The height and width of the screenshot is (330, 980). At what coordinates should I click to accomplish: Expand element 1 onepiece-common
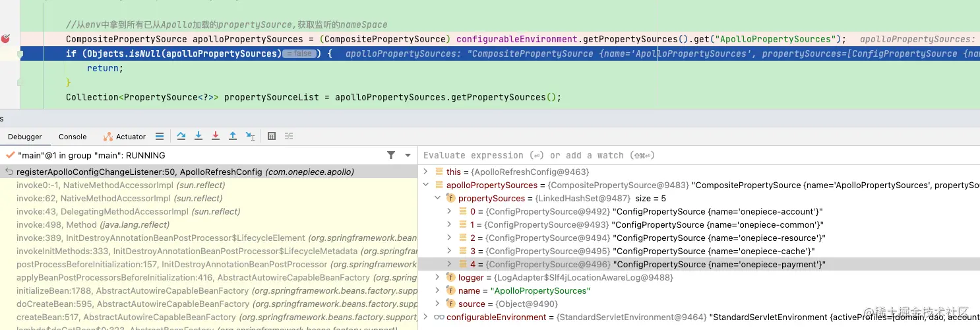pyautogui.click(x=449, y=224)
